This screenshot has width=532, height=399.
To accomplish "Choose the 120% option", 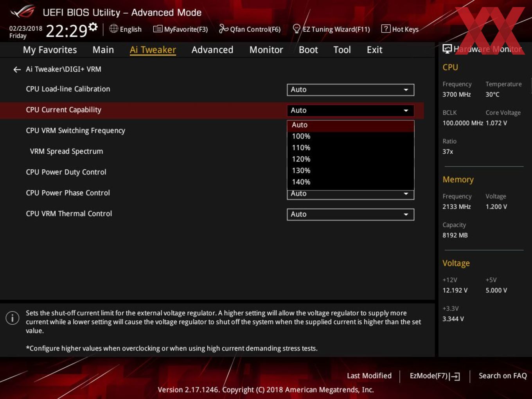I will pyautogui.click(x=350, y=159).
